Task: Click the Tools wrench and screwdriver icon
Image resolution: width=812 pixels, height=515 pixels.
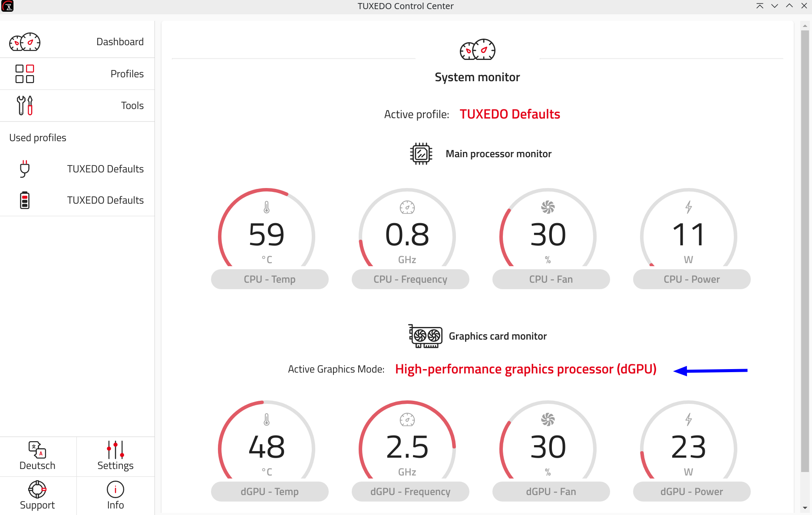Action: [x=25, y=106]
